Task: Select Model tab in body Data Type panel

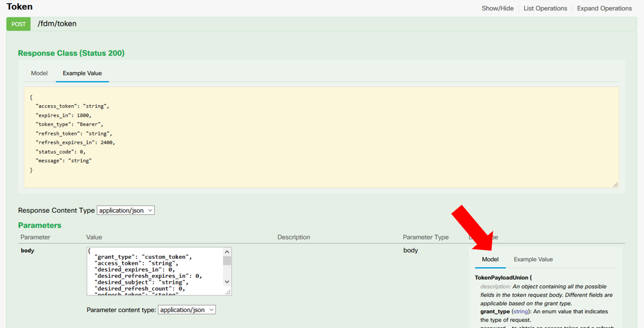Action: (x=490, y=259)
